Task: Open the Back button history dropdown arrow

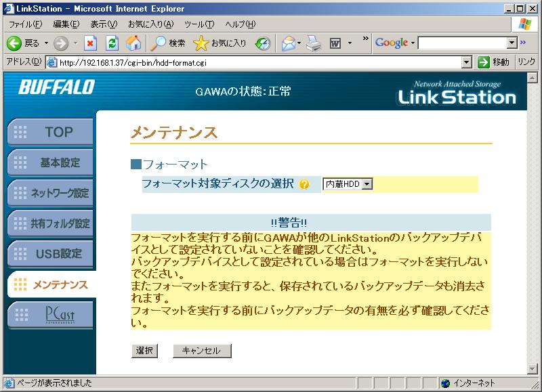Action: coord(46,43)
